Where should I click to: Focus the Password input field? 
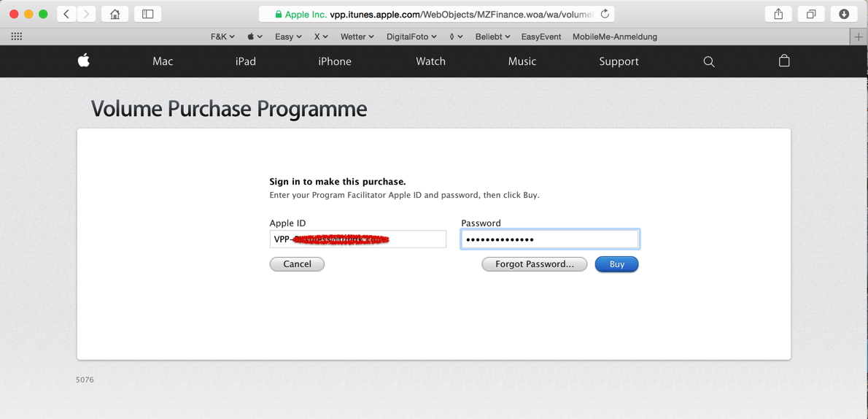pos(550,239)
